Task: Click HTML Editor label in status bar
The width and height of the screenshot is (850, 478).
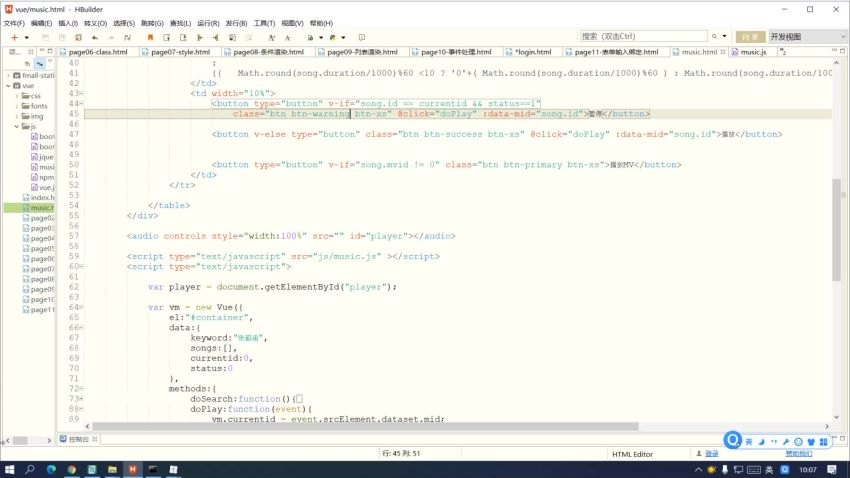Action: click(x=632, y=454)
